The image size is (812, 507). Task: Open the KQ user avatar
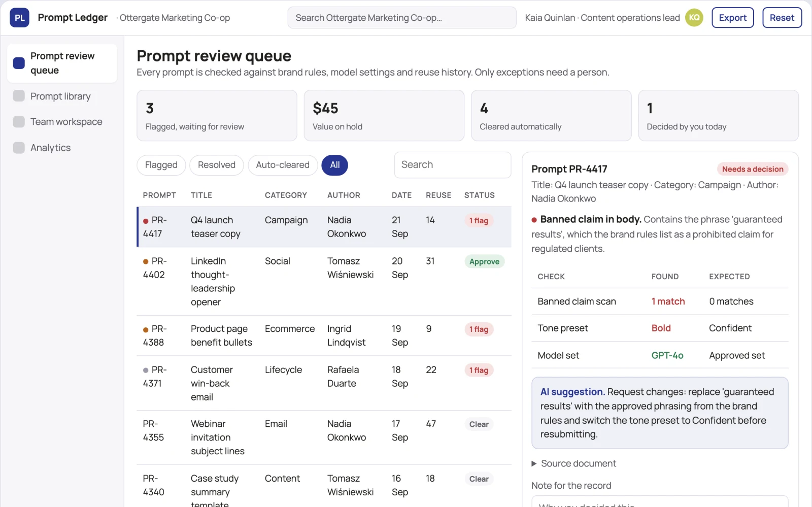[x=694, y=18]
